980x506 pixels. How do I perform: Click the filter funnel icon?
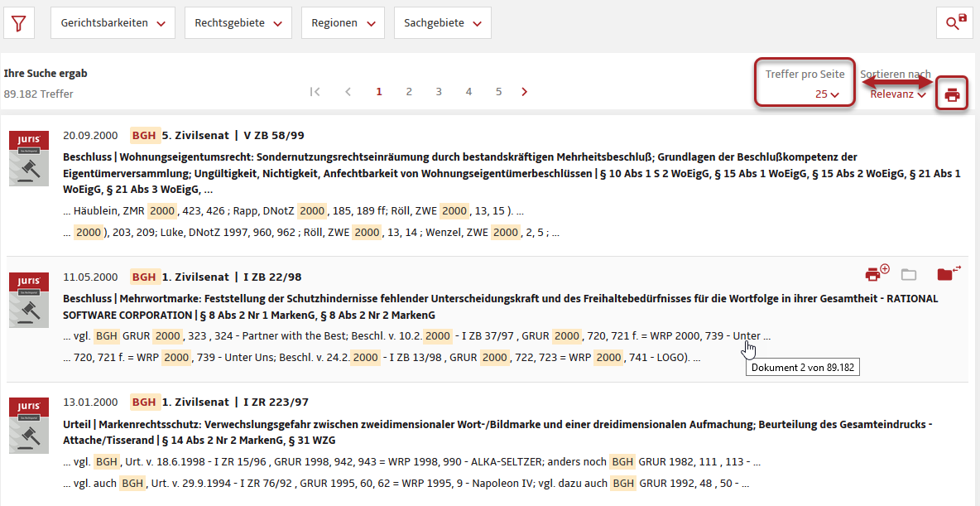tap(19, 23)
